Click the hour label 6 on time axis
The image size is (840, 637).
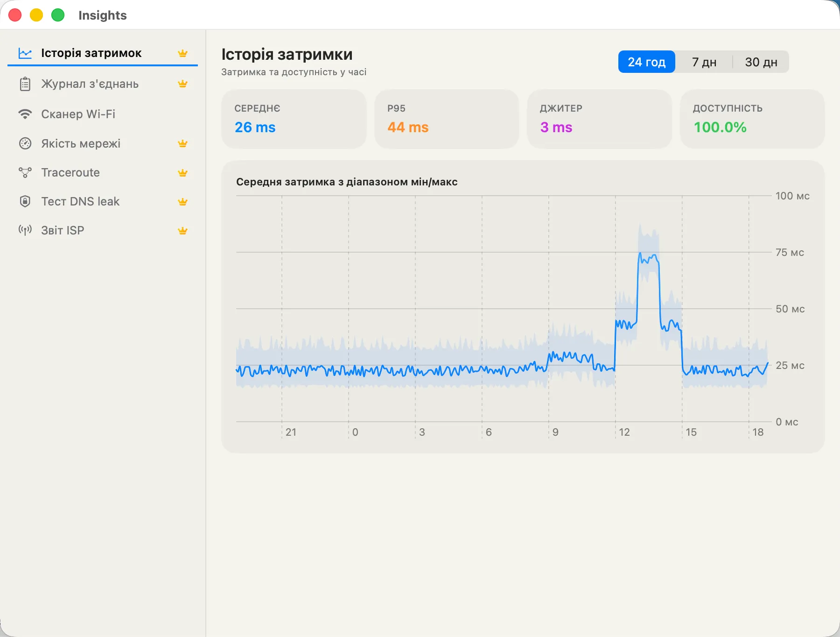click(489, 432)
